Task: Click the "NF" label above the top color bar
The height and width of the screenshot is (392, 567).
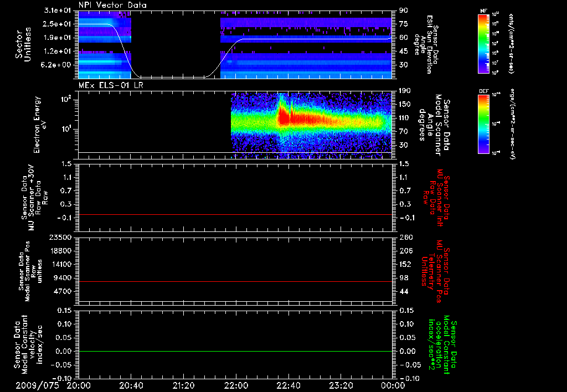Action: pyautogui.click(x=483, y=11)
